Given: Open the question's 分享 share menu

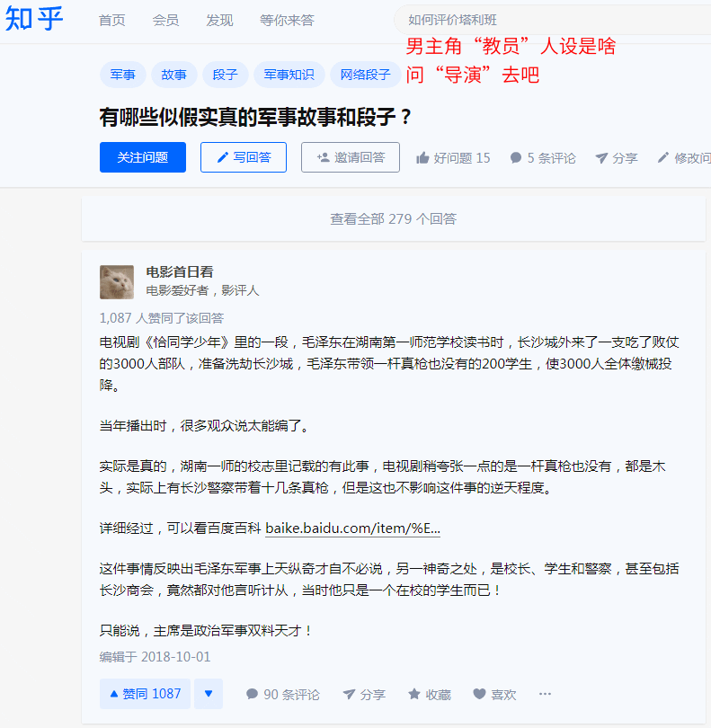Looking at the screenshot, I should pyautogui.click(x=617, y=158).
